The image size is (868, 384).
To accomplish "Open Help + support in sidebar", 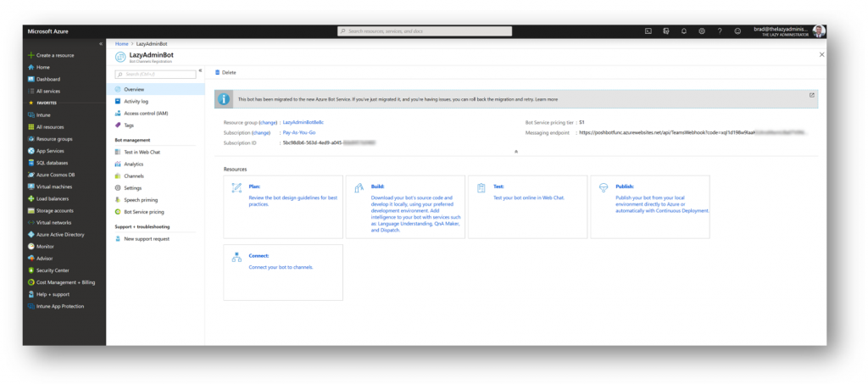I will [48, 294].
